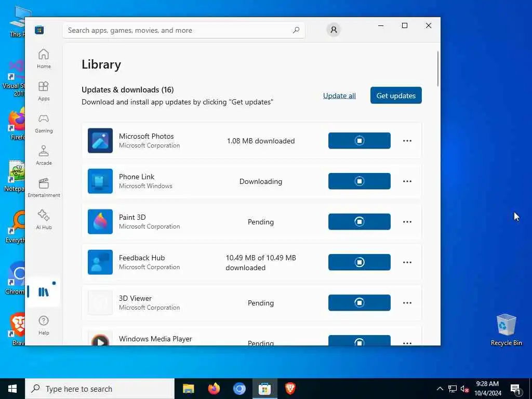532x399 pixels.
Task: Open the AI Hub section
Action: tap(44, 220)
